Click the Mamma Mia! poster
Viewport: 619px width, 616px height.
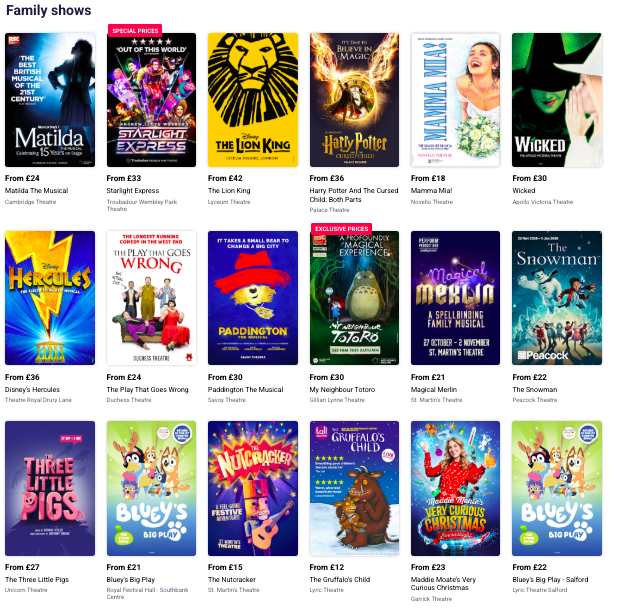[x=455, y=100]
